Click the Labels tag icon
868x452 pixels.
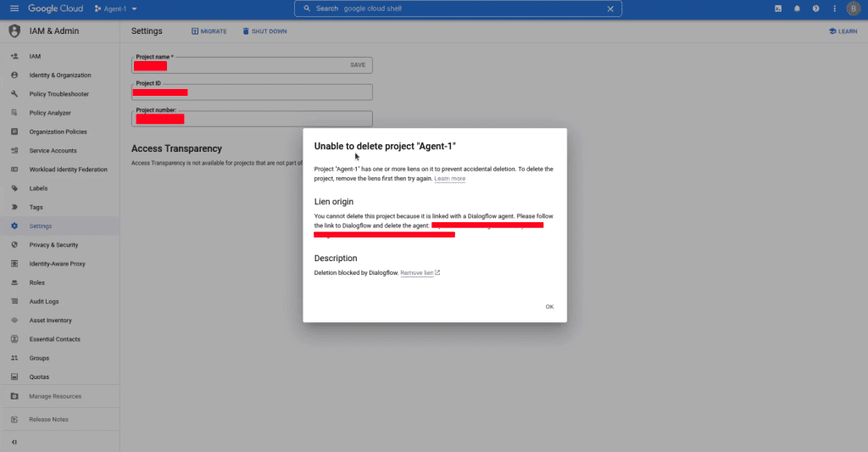tap(14, 187)
